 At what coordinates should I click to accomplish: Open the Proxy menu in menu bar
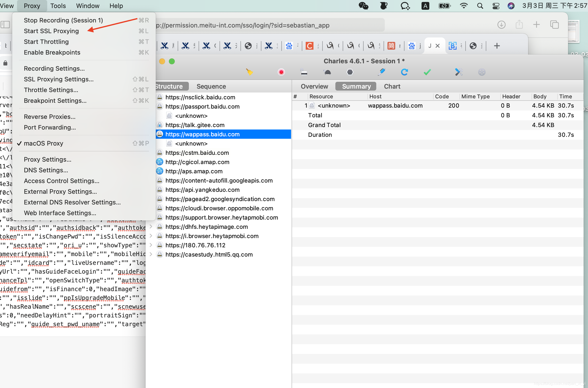pos(32,6)
